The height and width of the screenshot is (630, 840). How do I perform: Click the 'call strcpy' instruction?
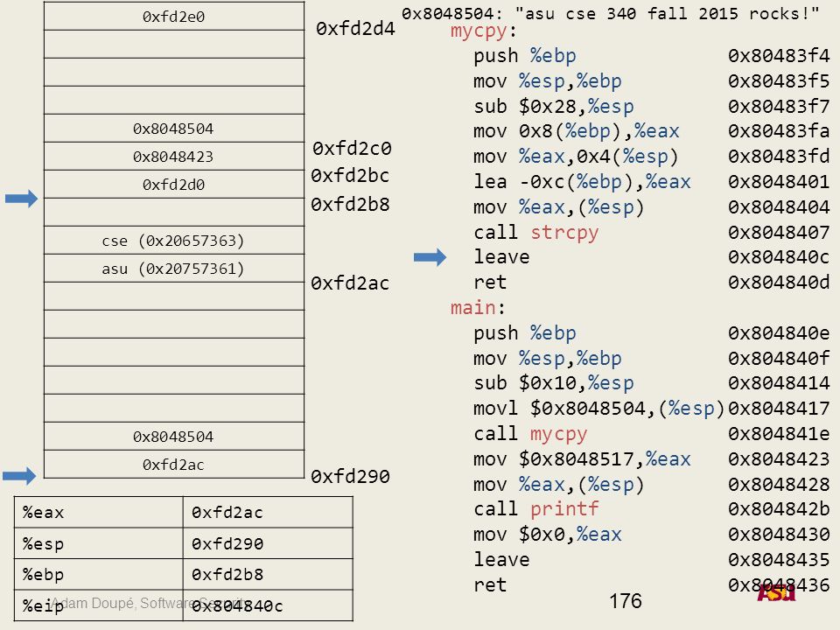[536, 232]
